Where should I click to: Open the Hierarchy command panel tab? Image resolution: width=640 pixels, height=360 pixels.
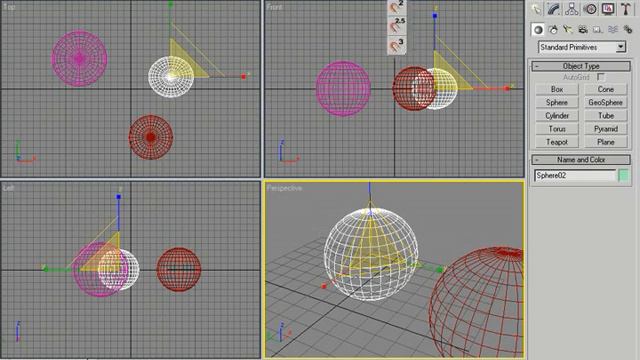click(572, 9)
